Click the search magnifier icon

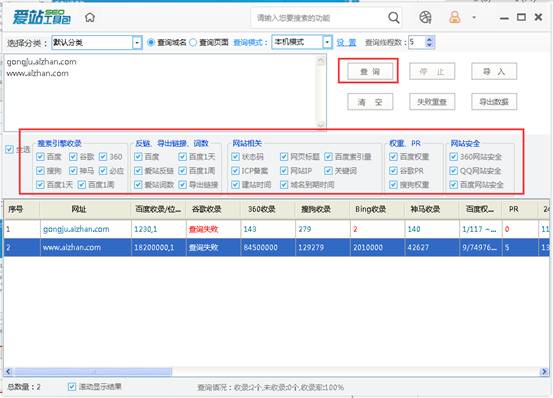point(394,17)
